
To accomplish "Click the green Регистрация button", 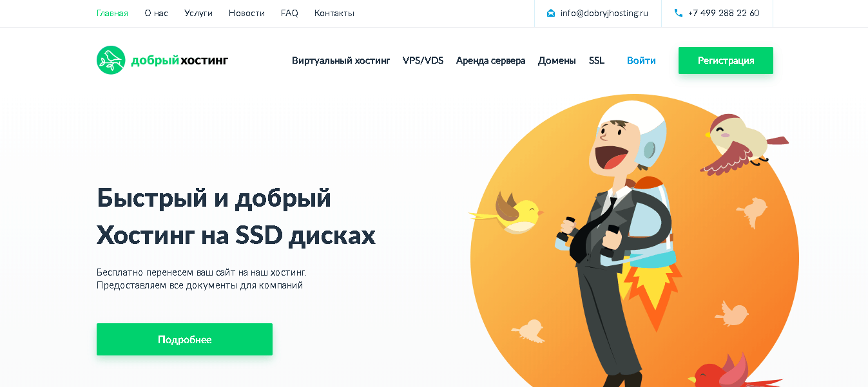I will pyautogui.click(x=726, y=61).
